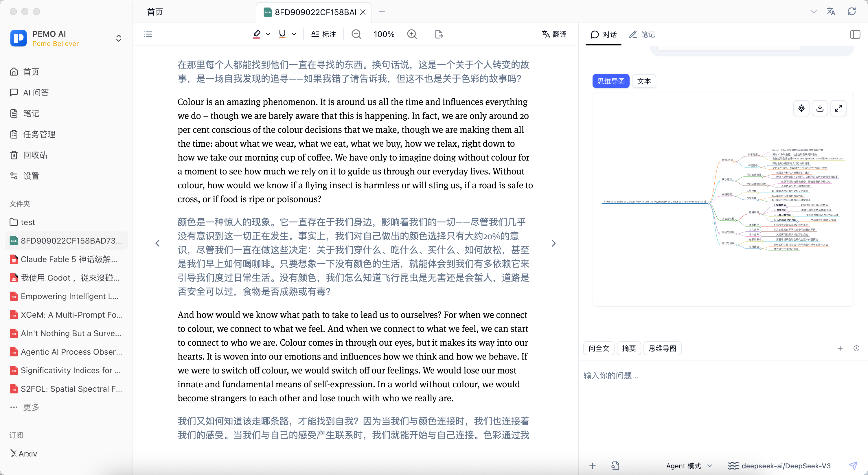Open Significativity Indices for ... PDF
The width and height of the screenshot is (868, 475).
click(66, 370)
